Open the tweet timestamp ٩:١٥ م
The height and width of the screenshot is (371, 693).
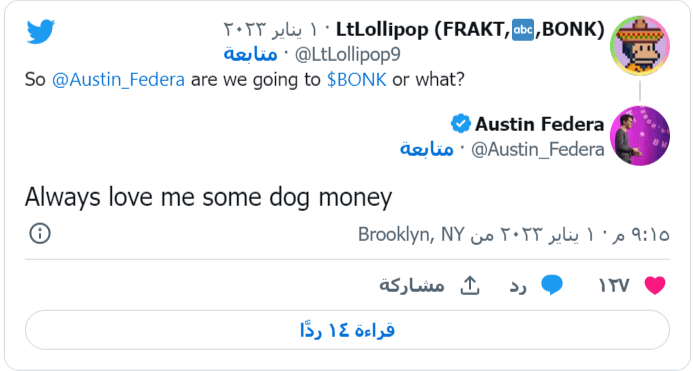coord(640,234)
